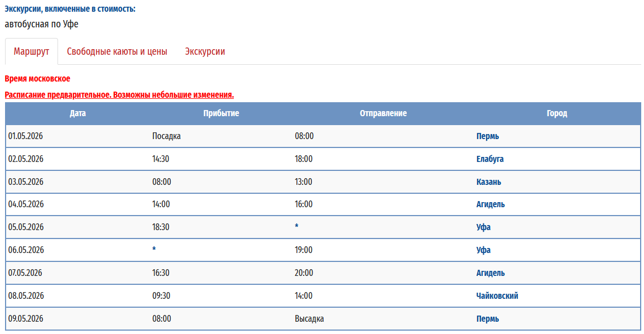The width and height of the screenshot is (644, 334).
Task: Click Агидель link in the 04.05.2026 row
Action: point(490,204)
